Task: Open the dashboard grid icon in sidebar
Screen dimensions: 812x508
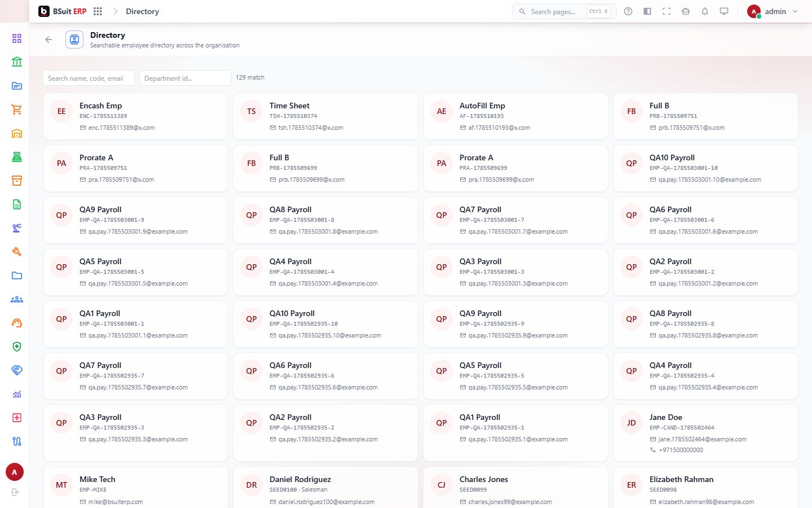Action: pyautogui.click(x=17, y=38)
